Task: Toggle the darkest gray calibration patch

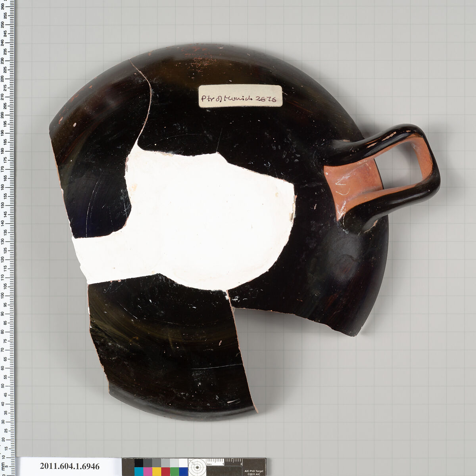Action: [147, 463]
